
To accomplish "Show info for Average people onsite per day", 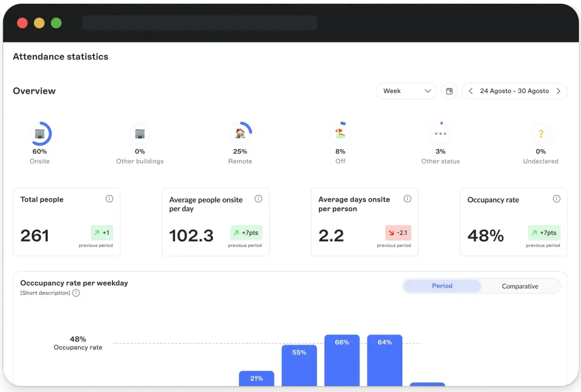I will click(x=258, y=199).
